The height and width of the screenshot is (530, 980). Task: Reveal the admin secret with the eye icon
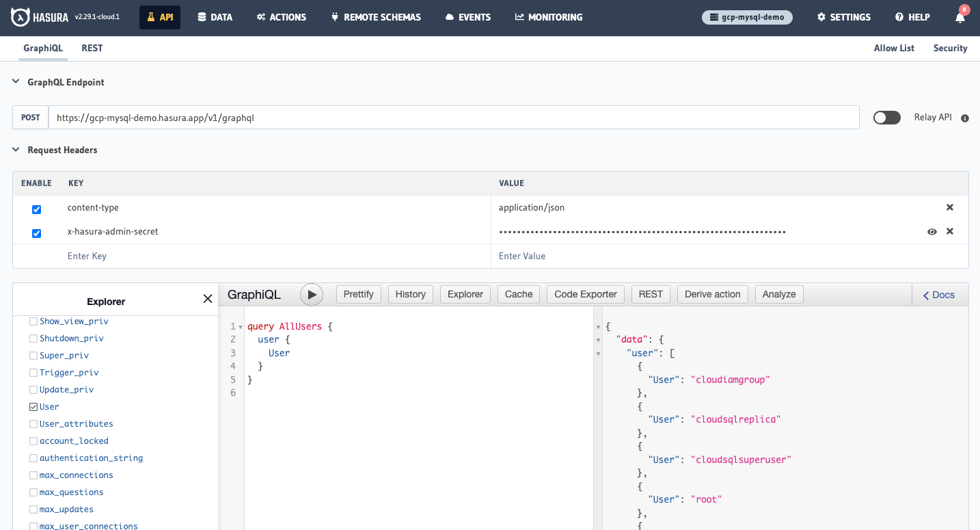[x=931, y=232]
